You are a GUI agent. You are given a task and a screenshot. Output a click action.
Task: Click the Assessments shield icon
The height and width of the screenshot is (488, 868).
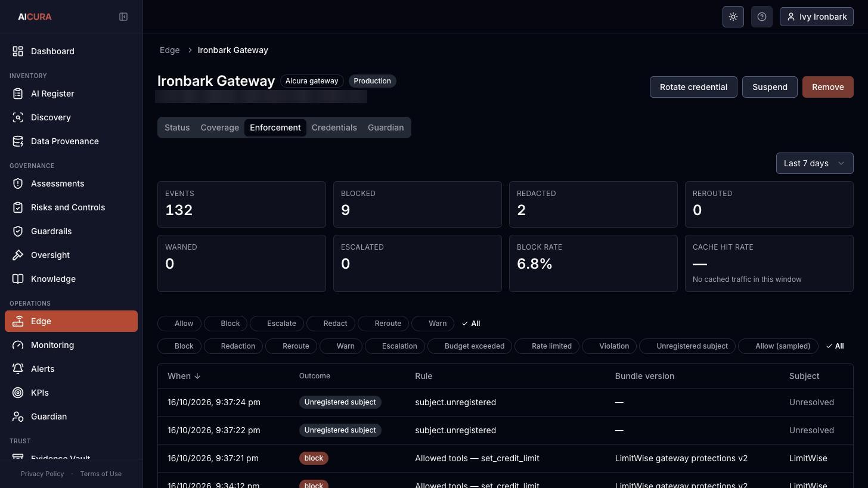pos(18,184)
